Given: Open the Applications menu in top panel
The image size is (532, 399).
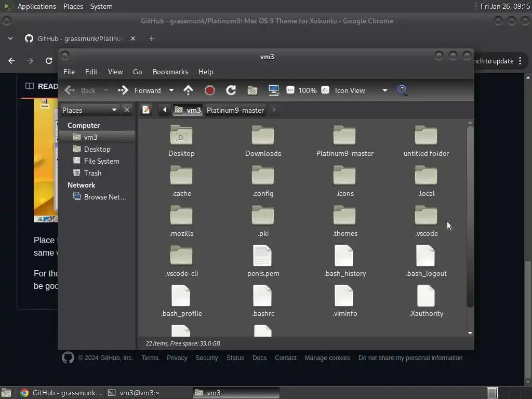Looking at the screenshot, I should (37, 6).
